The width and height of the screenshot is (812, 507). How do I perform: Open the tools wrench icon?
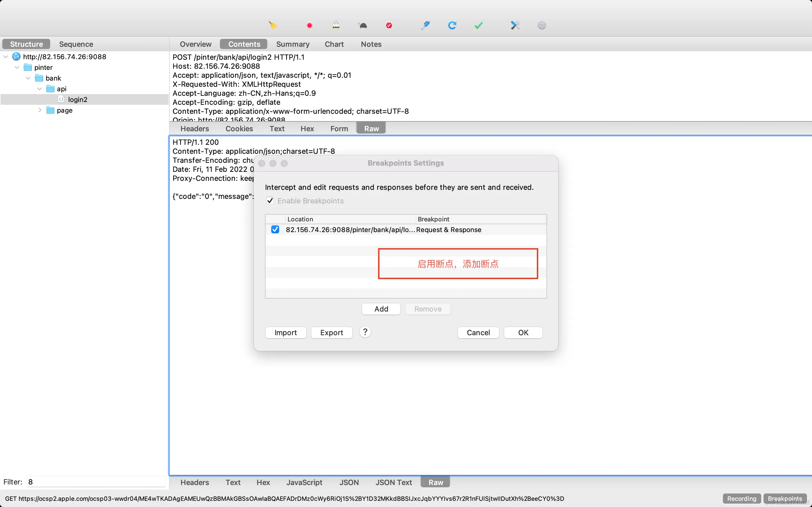pos(515,25)
